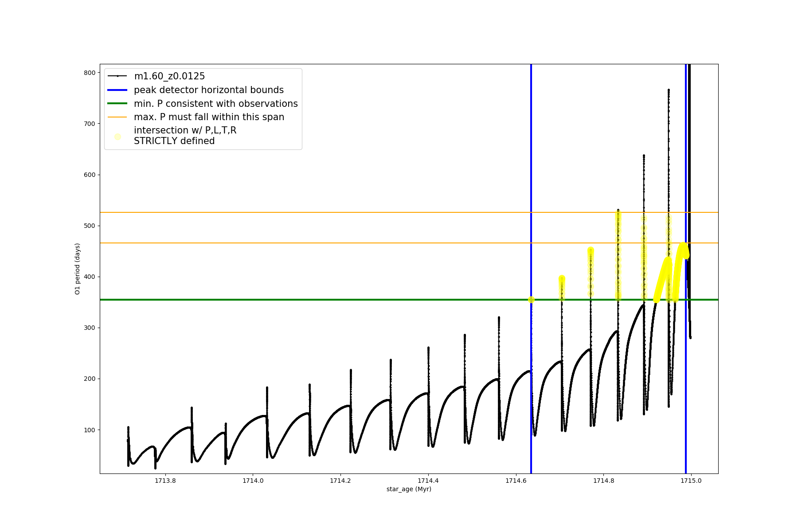Click the 800 tick label on the y-axis
This screenshot has height=532, width=798.
click(x=90, y=73)
